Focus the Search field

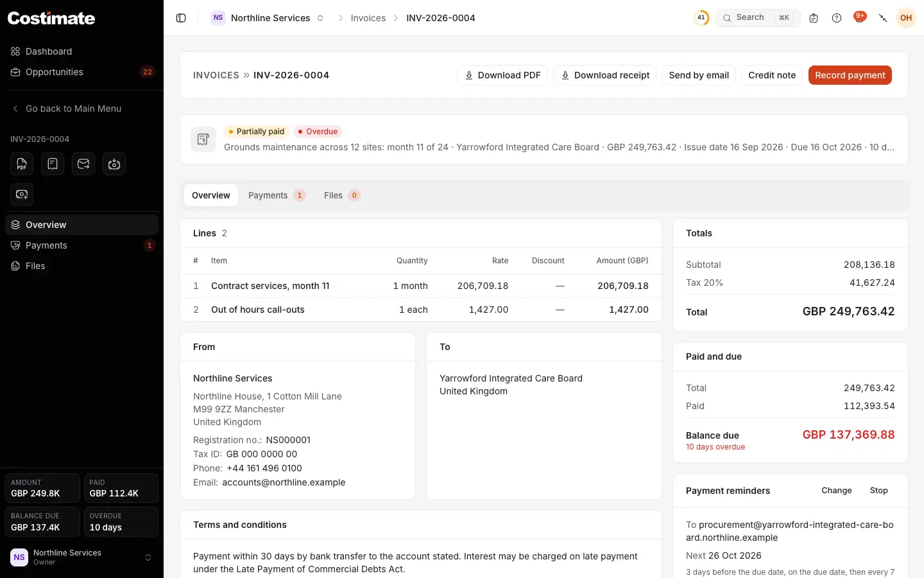point(758,18)
